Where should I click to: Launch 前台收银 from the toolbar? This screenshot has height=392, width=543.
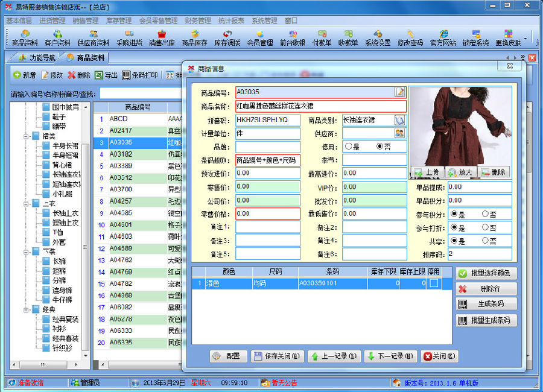293,37
